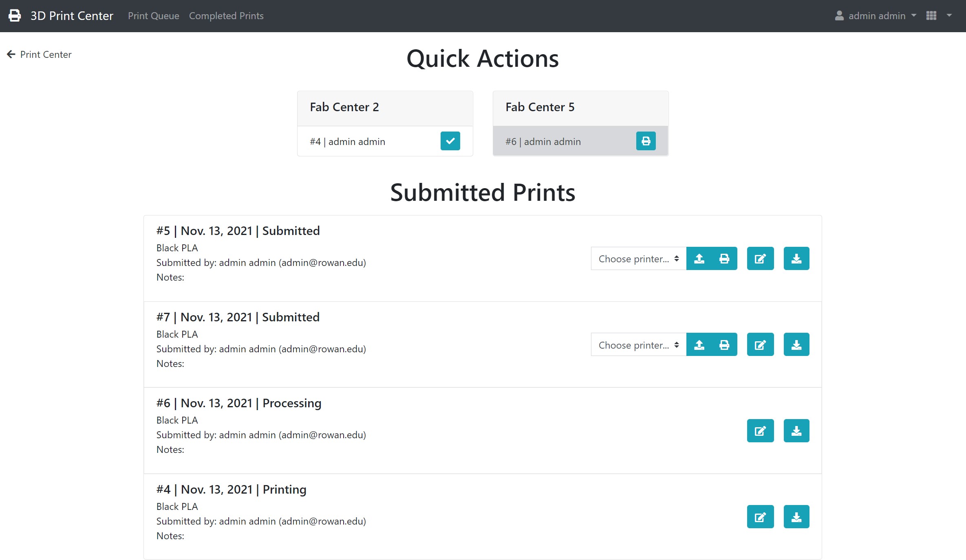Click the Fab Center 5 card header
The width and height of the screenshot is (966, 560).
(x=580, y=108)
